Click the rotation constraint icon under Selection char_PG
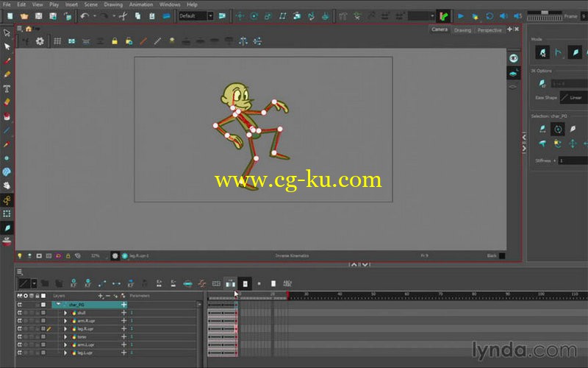This screenshot has width=588, height=368. (x=558, y=130)
